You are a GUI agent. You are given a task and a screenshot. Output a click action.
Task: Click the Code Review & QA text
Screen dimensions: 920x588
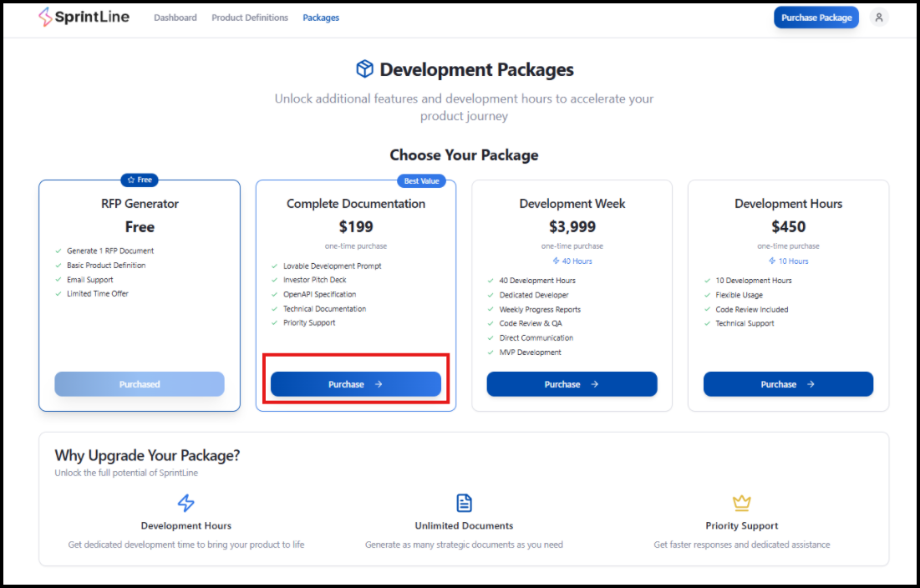(531, 323)
